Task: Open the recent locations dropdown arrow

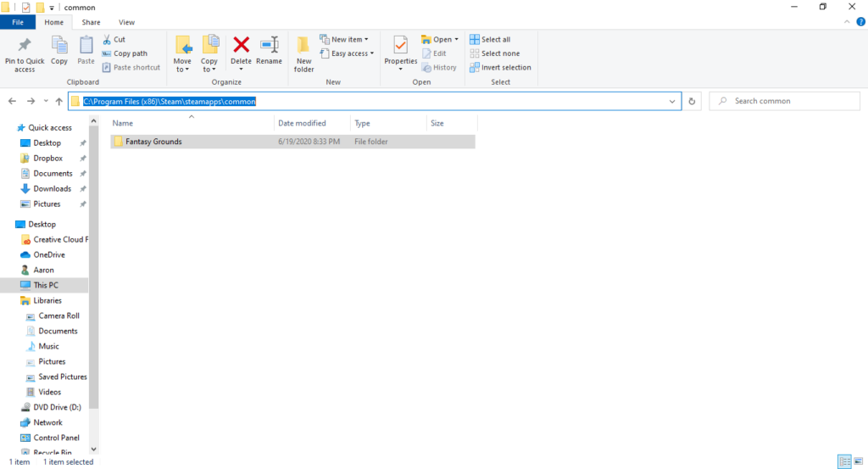Action: click(46, 101)
